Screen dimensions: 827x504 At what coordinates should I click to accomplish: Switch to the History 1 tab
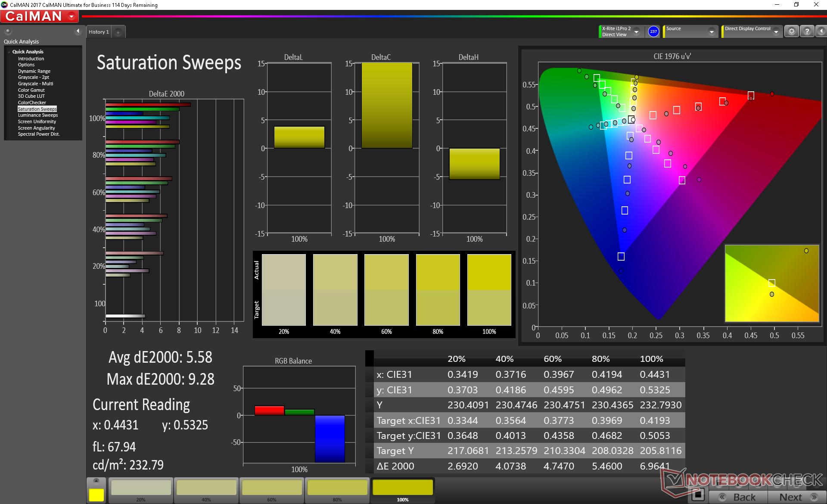click(x=99, y=32)
